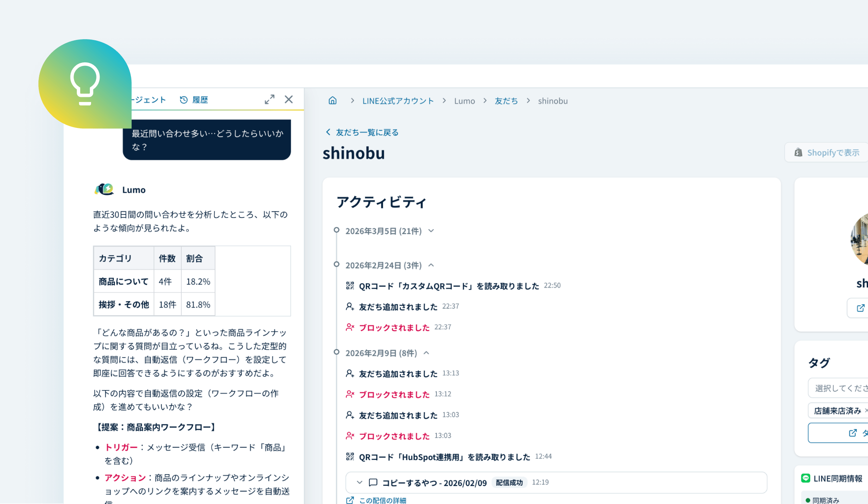This screenshot has width=868, height=504.
Task: Open 友だち from the breadcrumb
Action: tap(506, 100)
